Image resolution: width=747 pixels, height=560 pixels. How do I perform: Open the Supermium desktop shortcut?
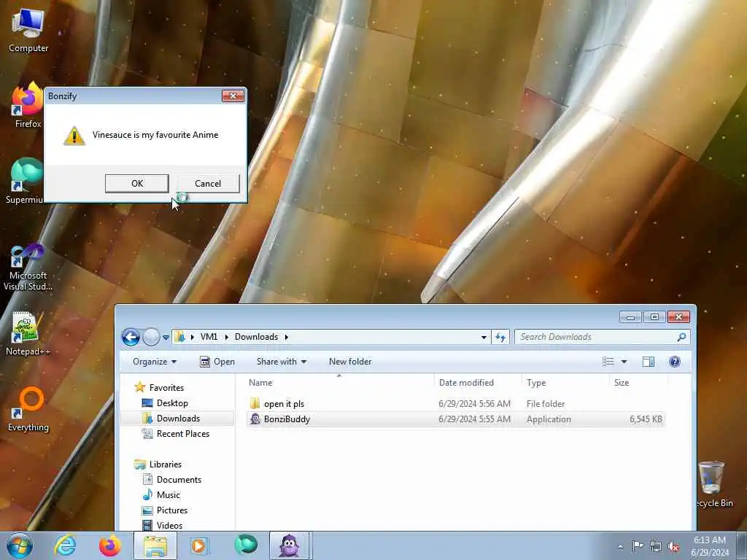coord(24,181)
